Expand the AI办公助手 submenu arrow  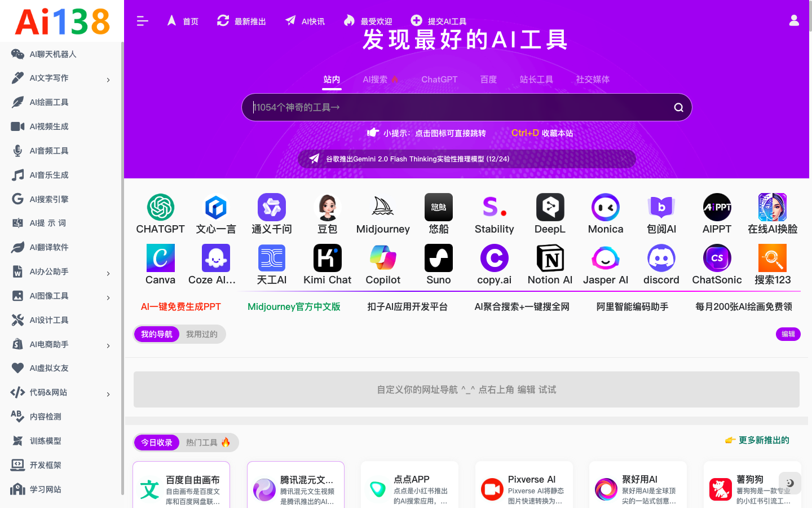(108, 274)
